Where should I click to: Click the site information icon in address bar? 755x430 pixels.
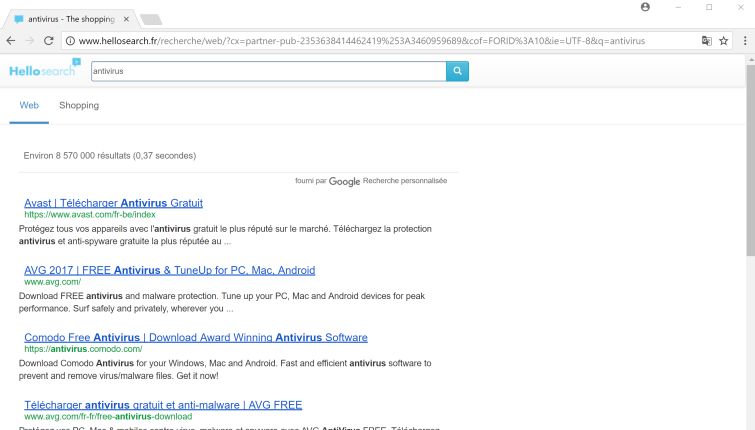click(70, 41)
